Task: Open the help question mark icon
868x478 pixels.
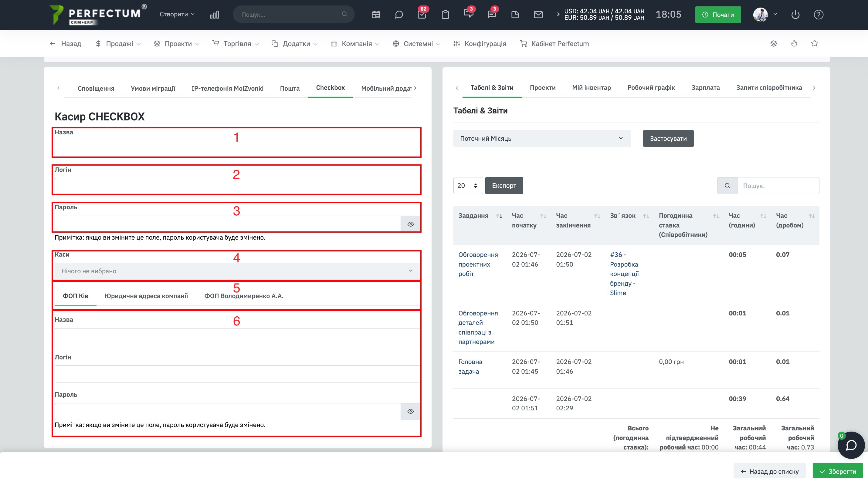Action: [819, 15]
